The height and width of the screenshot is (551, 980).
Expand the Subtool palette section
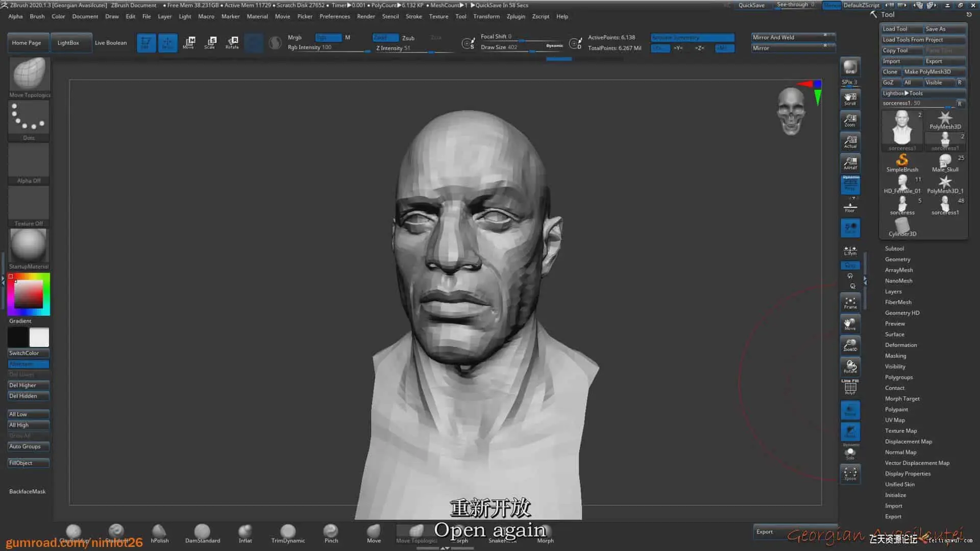(894, 248)
